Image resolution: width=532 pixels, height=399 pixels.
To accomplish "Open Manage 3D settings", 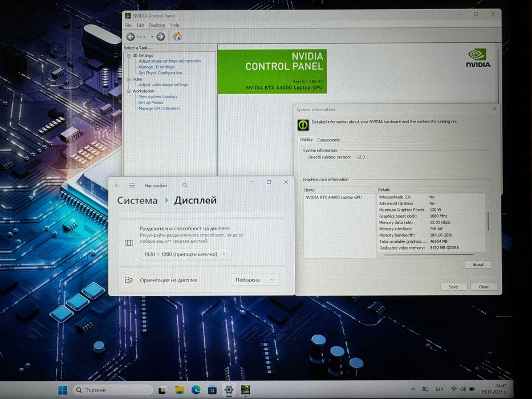I will [156, 67].
